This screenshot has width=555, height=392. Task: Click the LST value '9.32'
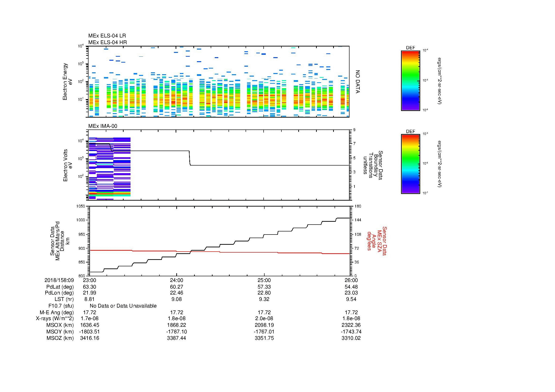[x=264, y=299]
